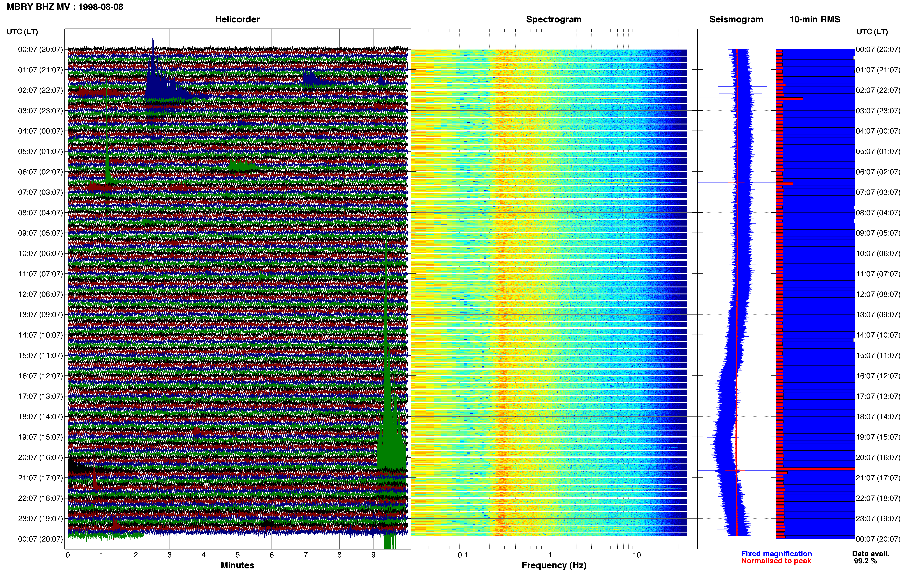924x578 pixels.
Task: Click the 'Helicorder' panel heading
Action: 237,20
